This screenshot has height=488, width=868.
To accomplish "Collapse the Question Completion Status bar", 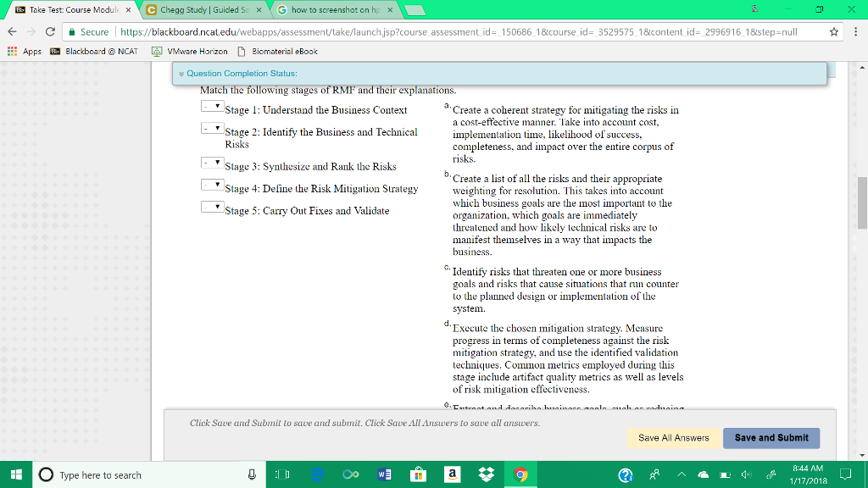I will click(181, 73).
